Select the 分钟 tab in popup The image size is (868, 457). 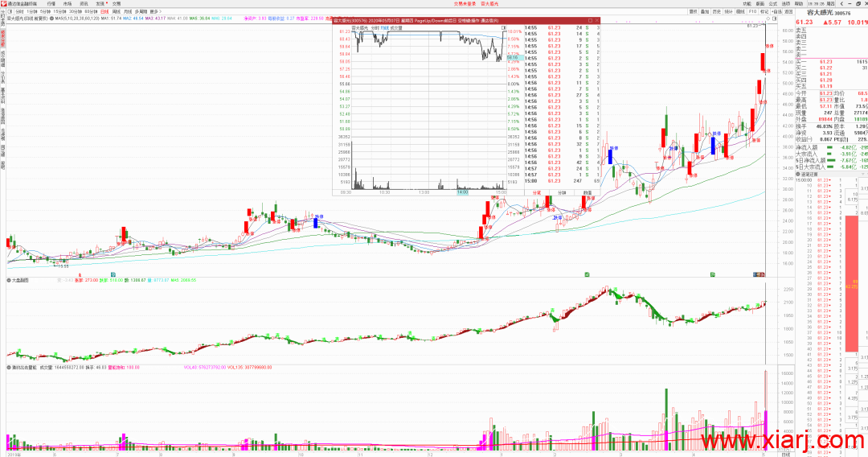pos(562,193)
